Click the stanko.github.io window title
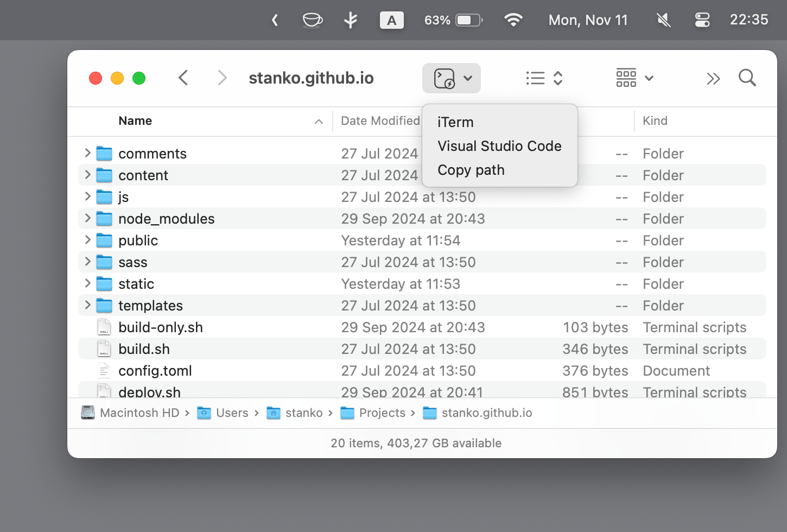 pyautogui.click(x=311, y=78)
